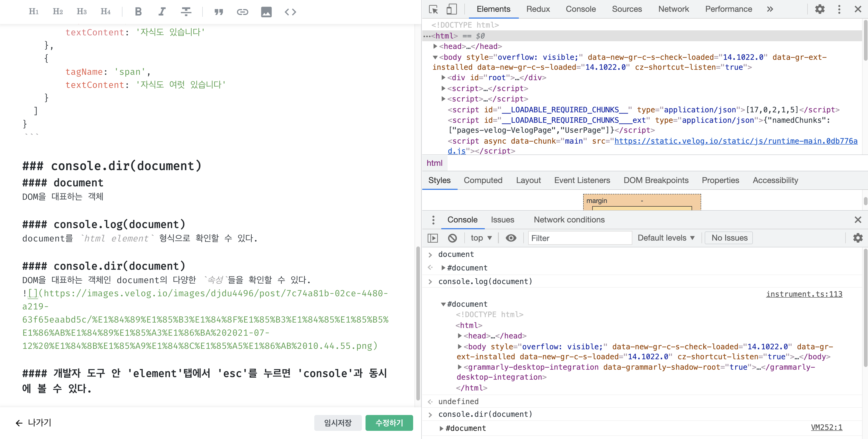Viewport: 868px width, 439px height.
Task: Open DevTools three-dot customize menu
Action: (x=839, y=9)
